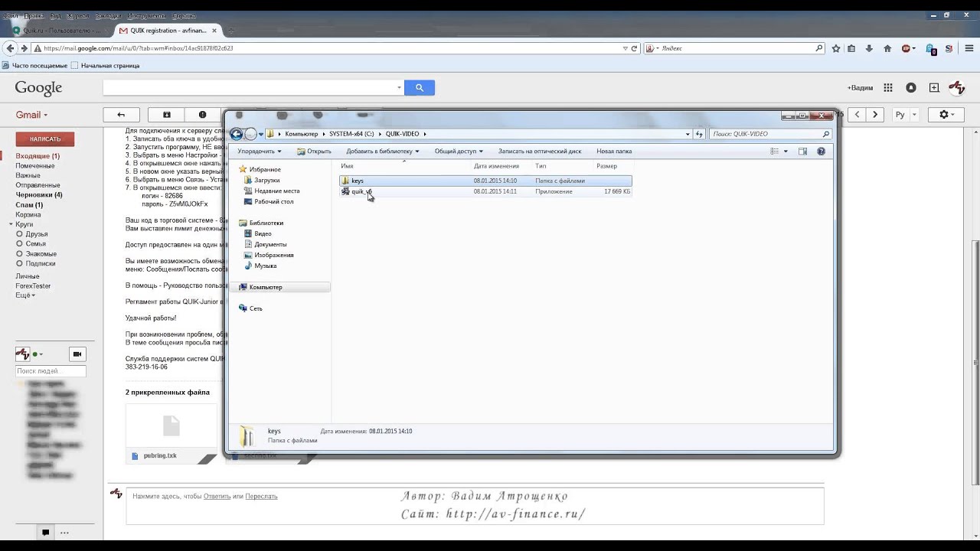The width and height of the screenshot is (980, 551).
Task: Open Google notifications bell
Action: 911,88
